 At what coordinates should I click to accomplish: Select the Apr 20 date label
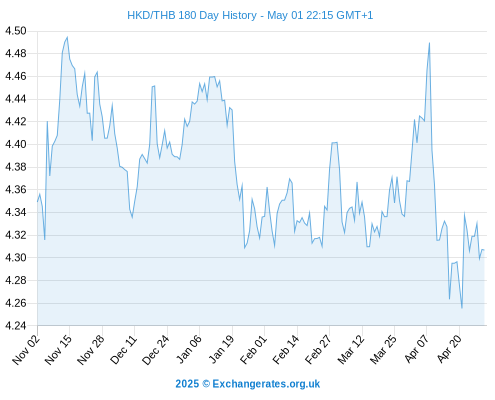tap(448, 349)
